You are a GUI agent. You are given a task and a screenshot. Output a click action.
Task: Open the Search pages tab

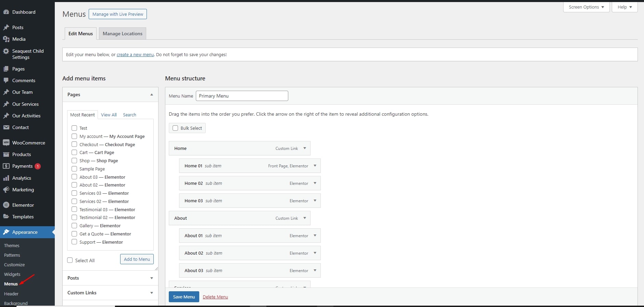pos(130,115)
